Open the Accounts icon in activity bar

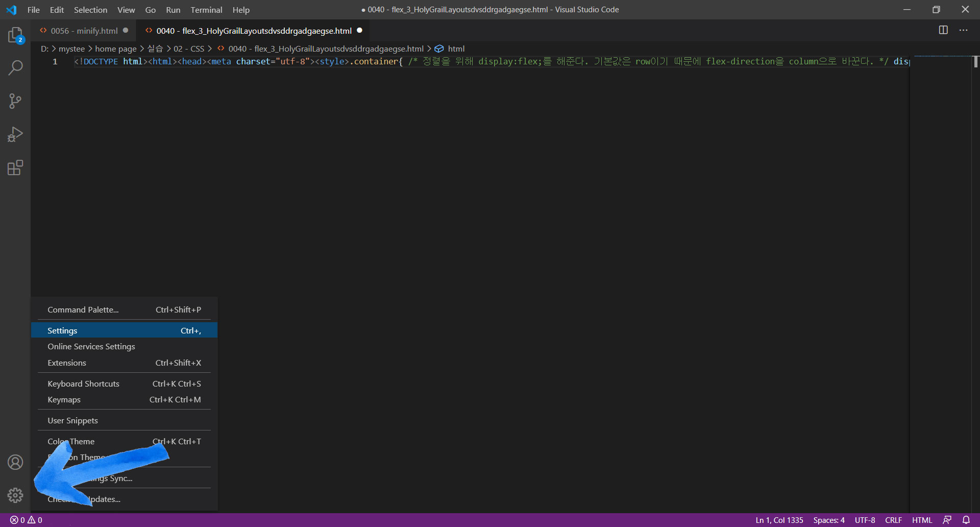point(15,462)
